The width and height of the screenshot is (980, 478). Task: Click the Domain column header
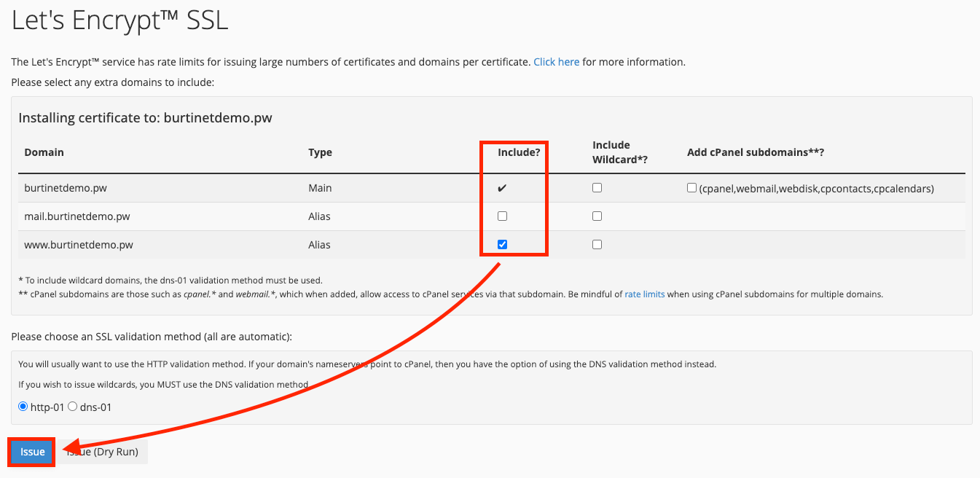(x=44, y=152)
